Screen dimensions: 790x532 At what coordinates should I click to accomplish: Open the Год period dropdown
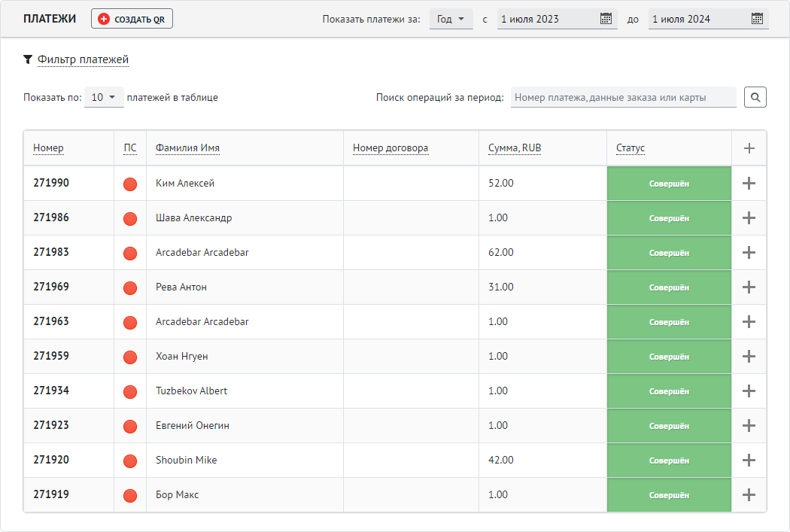point(451,19)
